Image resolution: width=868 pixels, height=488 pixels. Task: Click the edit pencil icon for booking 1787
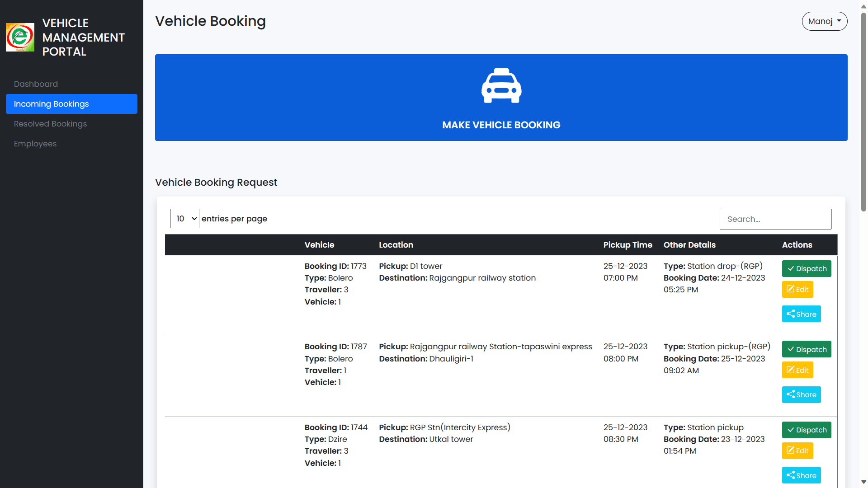coord(791,370)
